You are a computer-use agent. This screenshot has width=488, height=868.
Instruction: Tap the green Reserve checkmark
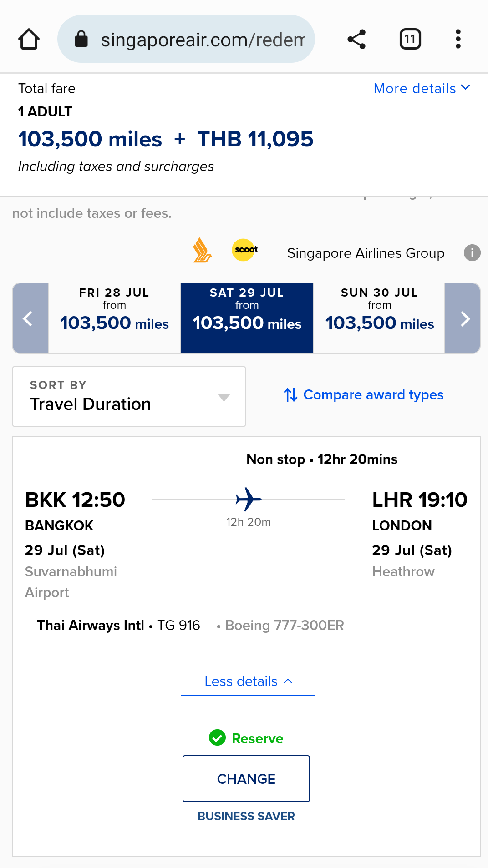tap(218, 737)
